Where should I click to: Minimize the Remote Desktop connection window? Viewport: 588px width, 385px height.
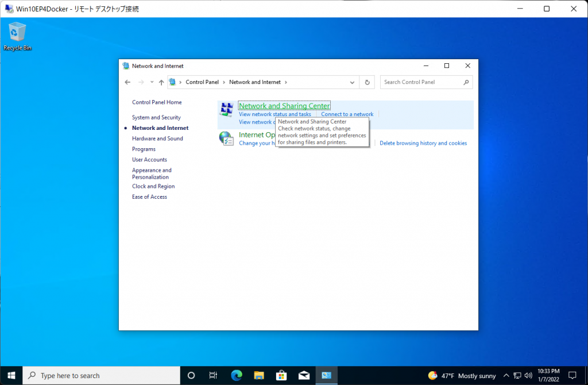point(520,9)
